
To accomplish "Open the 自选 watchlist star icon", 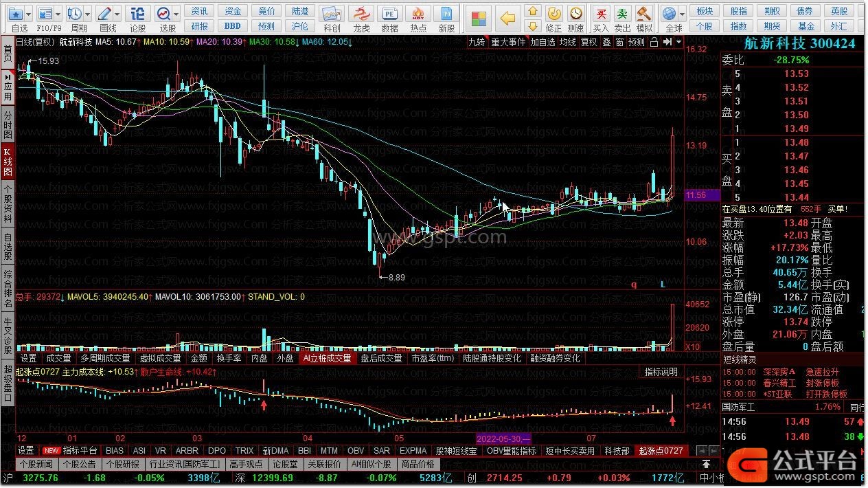I will point(16,13).
